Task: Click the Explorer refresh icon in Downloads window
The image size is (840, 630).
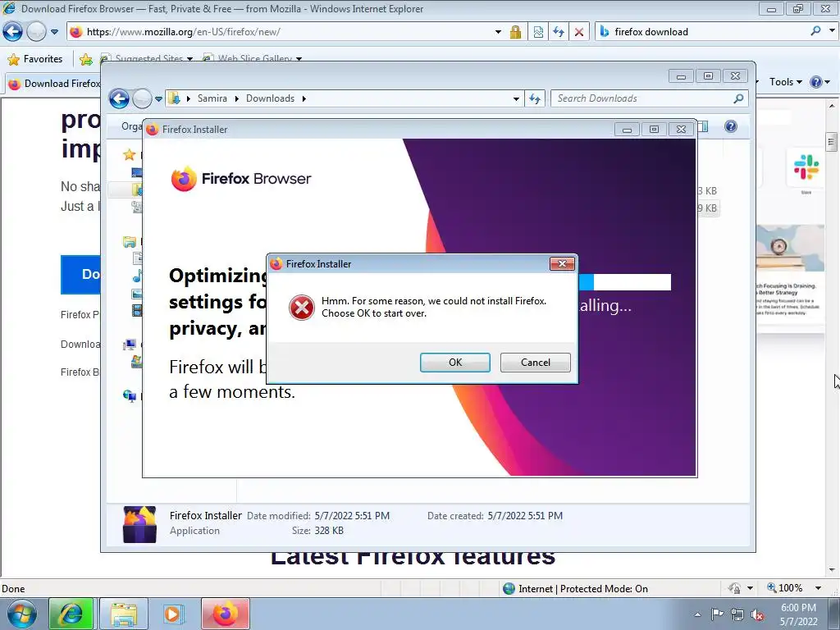Action: [x=535, y=98]
